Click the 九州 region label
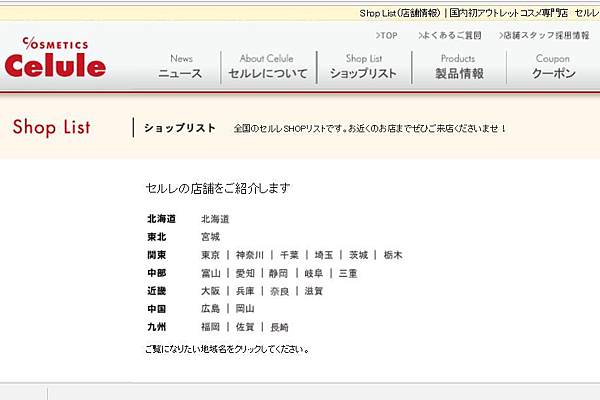The height and width of the screenshot is (400, 600). 157,327
